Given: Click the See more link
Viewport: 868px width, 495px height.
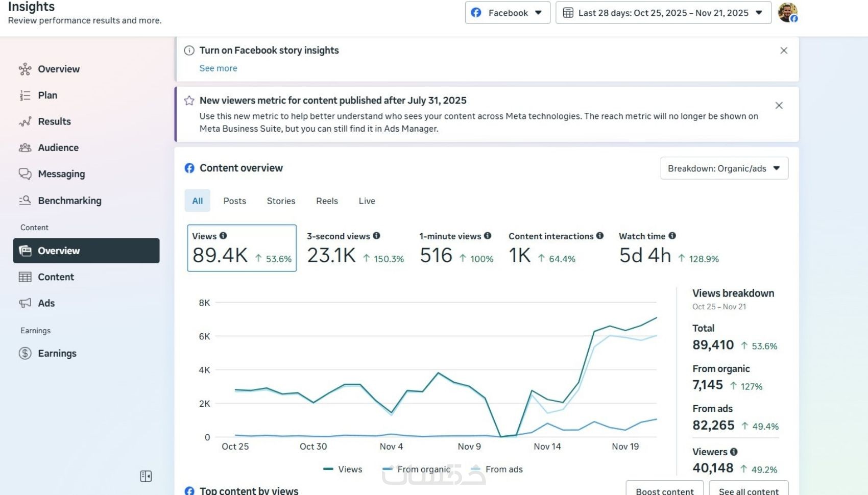Looking at the screenshot, I should [x=218, y=68].
